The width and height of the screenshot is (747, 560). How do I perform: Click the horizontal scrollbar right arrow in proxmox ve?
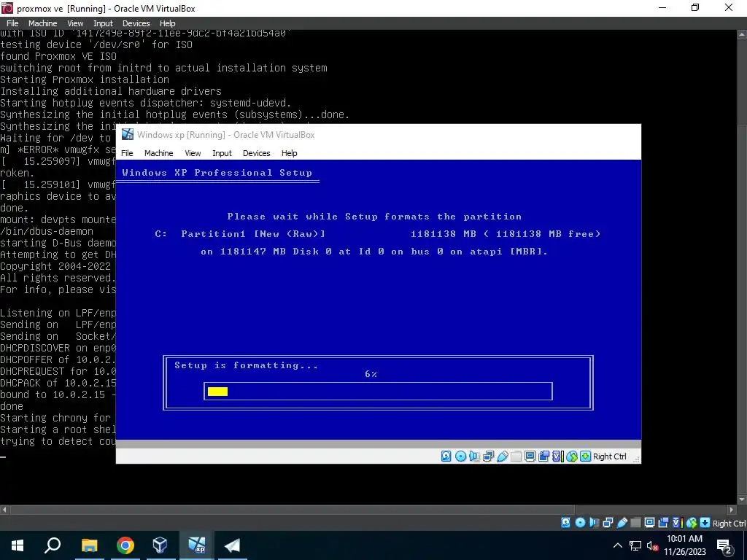pyautogui.click(x=732, y=509)
